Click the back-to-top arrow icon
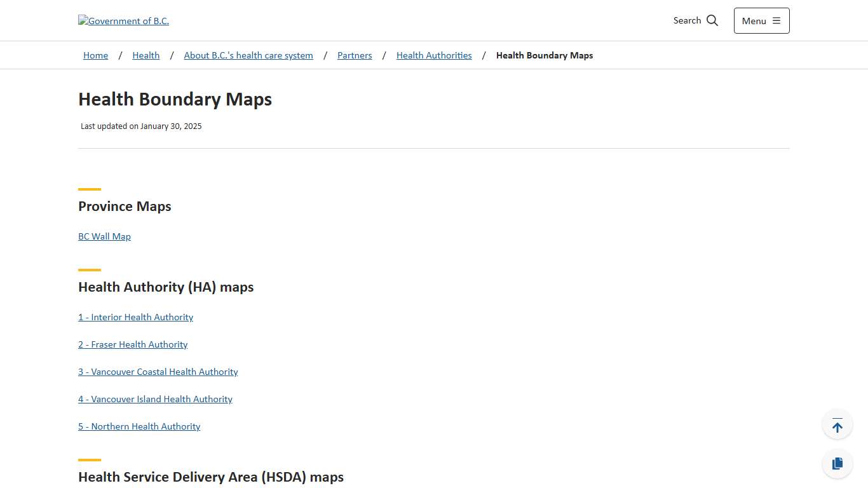 click(x=837, y=424)
